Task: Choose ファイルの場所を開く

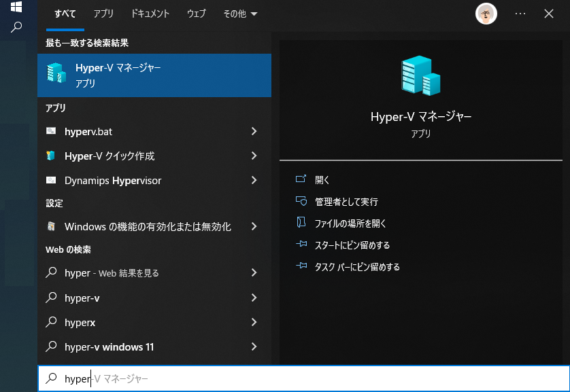Action: [350, 224]
